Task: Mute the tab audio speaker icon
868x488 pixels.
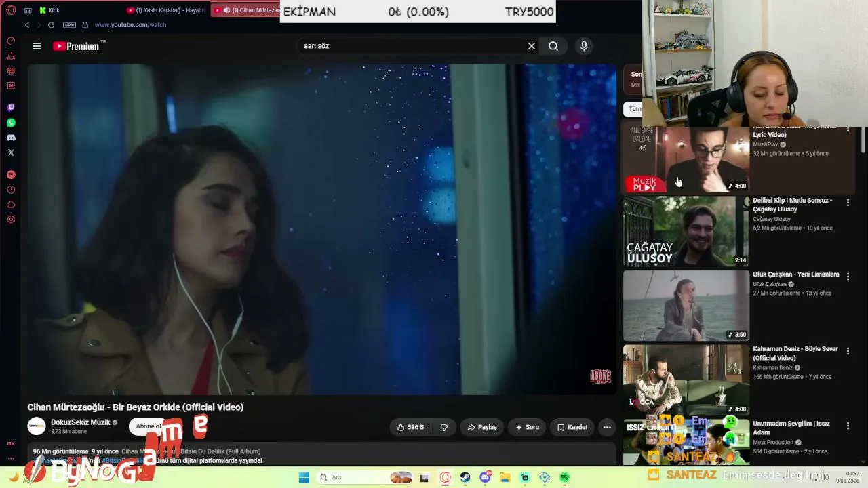Action: pyautogui.click(x=226, y=10)
